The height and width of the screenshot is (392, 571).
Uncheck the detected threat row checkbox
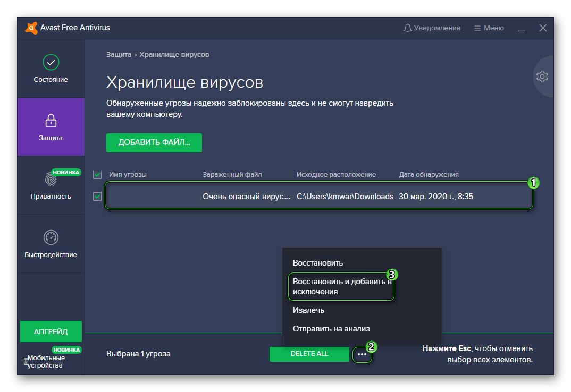click(97, 197)
